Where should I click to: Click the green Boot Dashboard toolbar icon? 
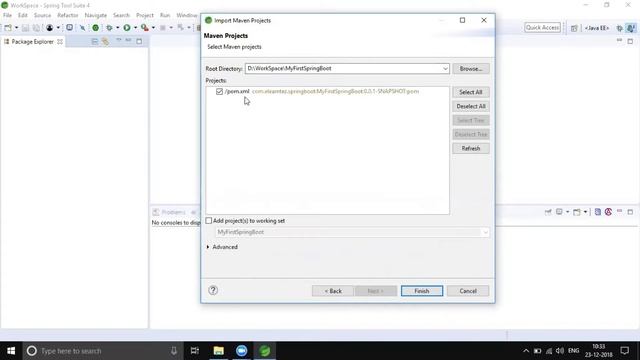tap(96, 28)
